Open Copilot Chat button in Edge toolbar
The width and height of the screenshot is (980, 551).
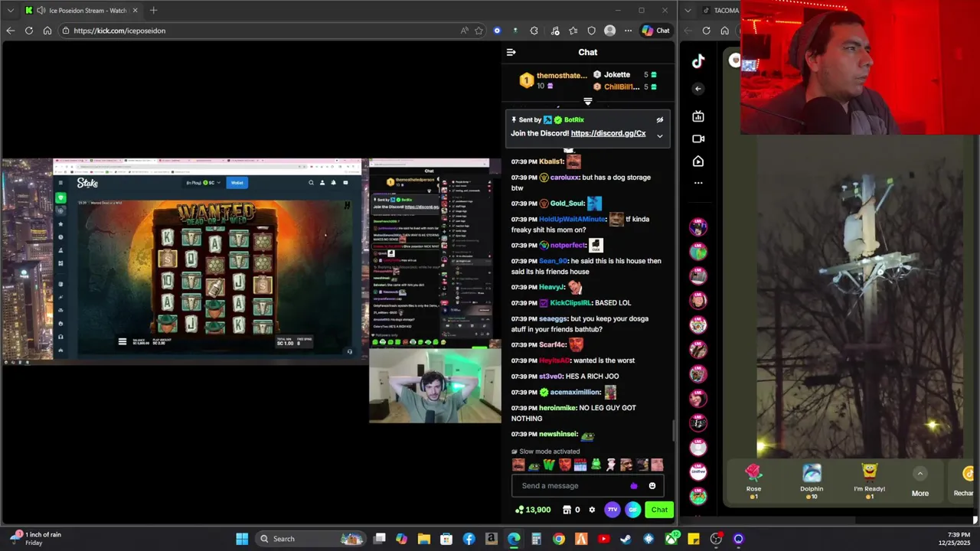[655, 31]
